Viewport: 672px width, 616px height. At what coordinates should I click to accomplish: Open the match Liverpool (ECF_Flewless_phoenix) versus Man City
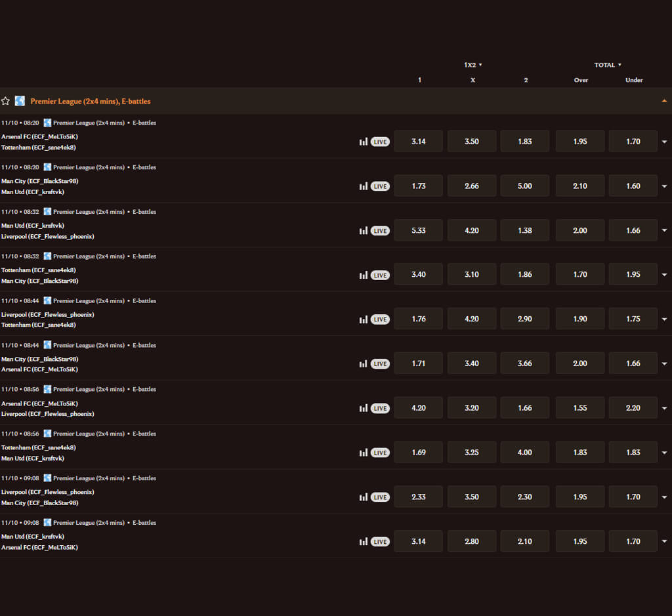pyautogui.click(x=47, y=497)
